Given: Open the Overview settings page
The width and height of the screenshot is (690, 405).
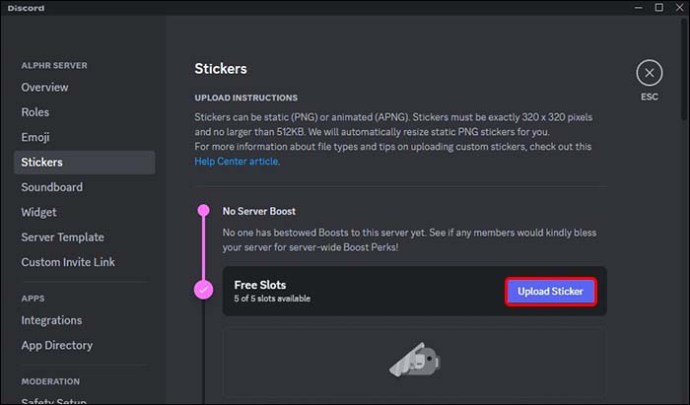Looking at the screenshot, I should (45, 87).
